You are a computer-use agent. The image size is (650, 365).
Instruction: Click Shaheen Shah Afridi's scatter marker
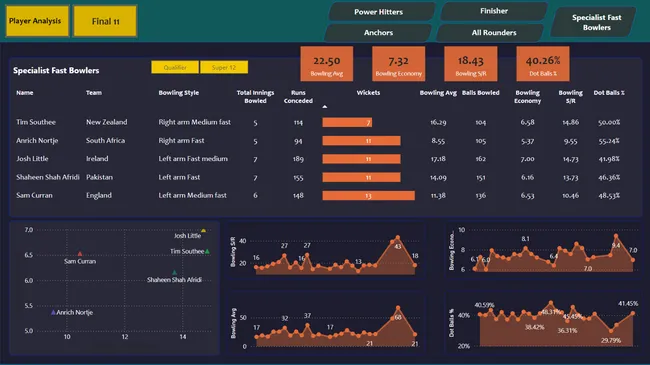[x=175, y=273]
